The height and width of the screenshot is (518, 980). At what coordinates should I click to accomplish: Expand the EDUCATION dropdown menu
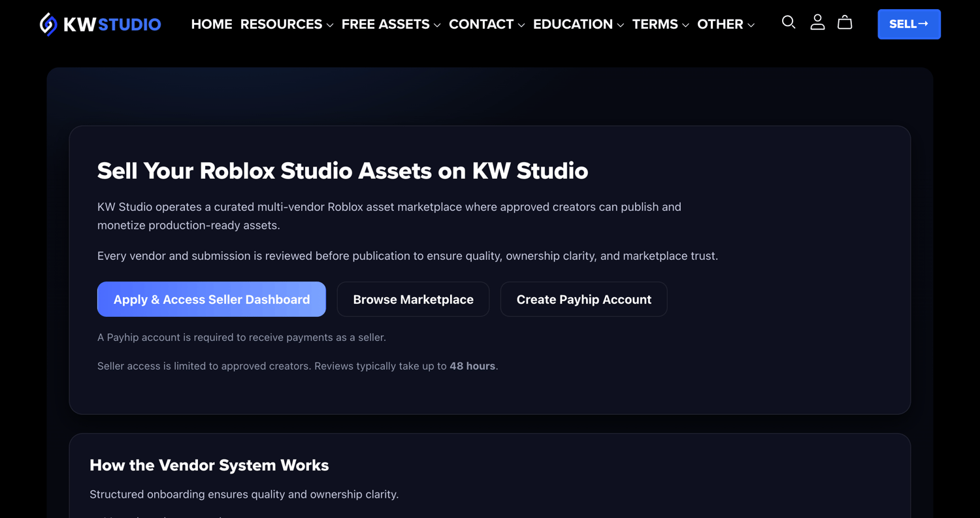[578, 24]
